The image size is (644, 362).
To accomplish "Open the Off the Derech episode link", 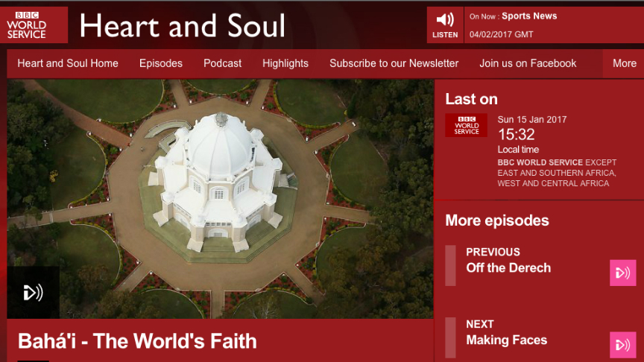I will 508,267.
